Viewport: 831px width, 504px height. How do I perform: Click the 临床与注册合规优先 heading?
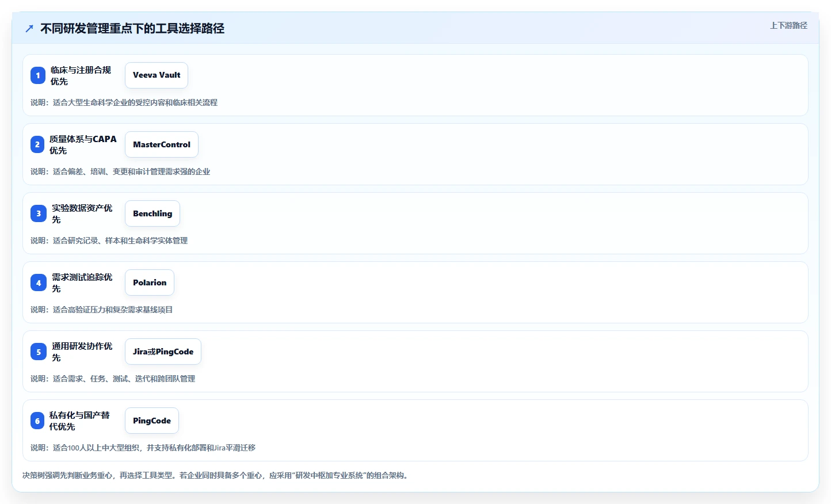coord(81,75)
